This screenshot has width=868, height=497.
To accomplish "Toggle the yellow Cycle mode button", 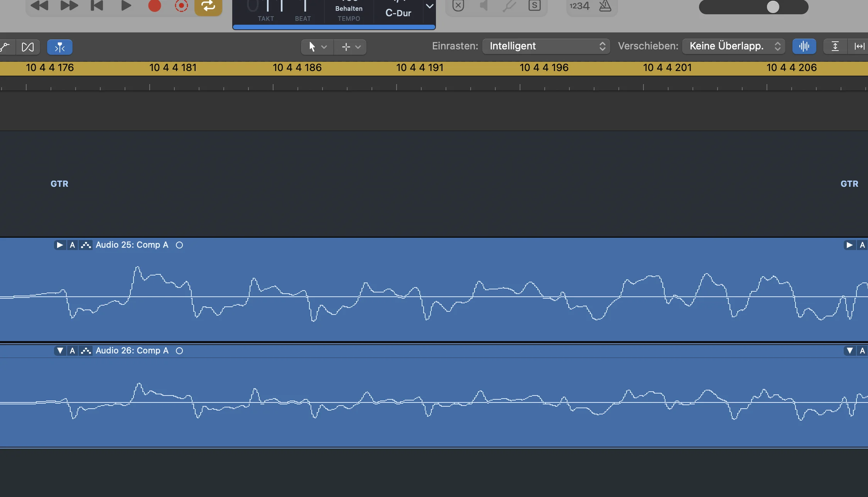I will tap(208, 6).
